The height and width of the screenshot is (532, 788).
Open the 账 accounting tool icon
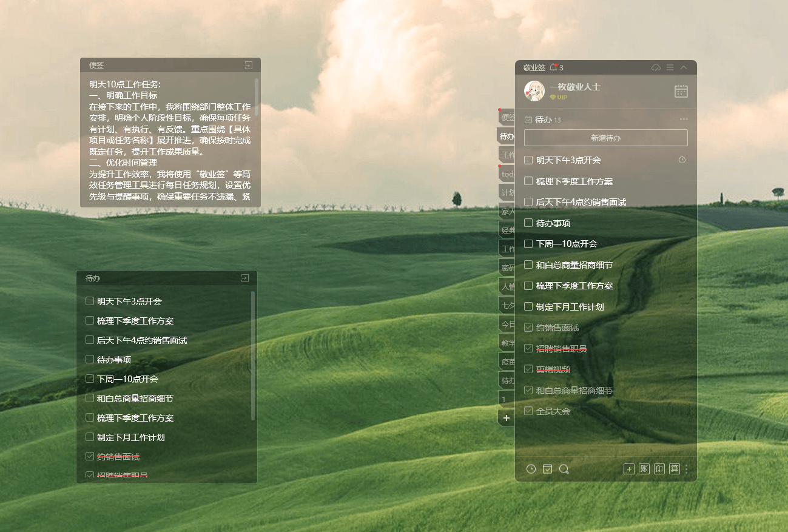pos(644,469)
